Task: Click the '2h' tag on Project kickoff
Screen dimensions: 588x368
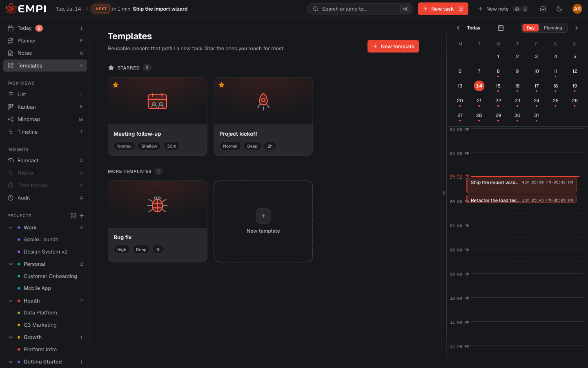Action: click(270, 146)
